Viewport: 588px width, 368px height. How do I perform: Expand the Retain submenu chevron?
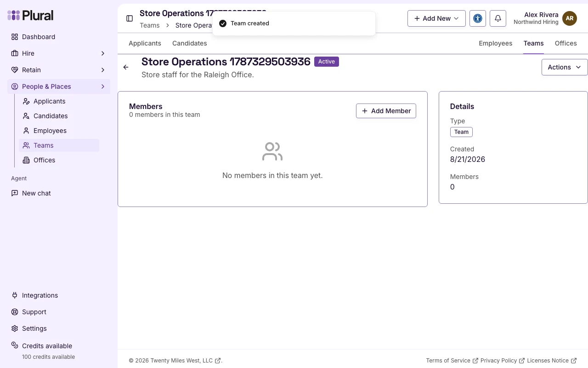103,70
